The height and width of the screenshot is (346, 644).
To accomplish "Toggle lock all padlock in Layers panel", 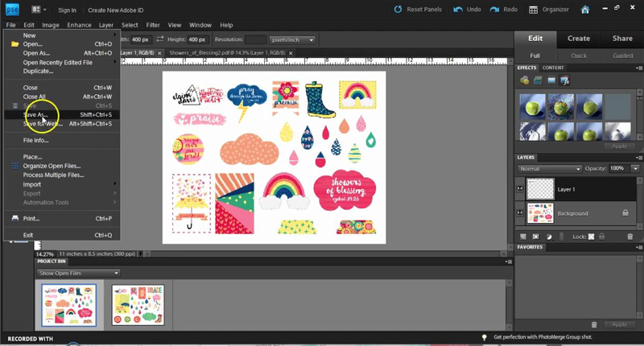I will pyautogui.click(x=601, y=237).
